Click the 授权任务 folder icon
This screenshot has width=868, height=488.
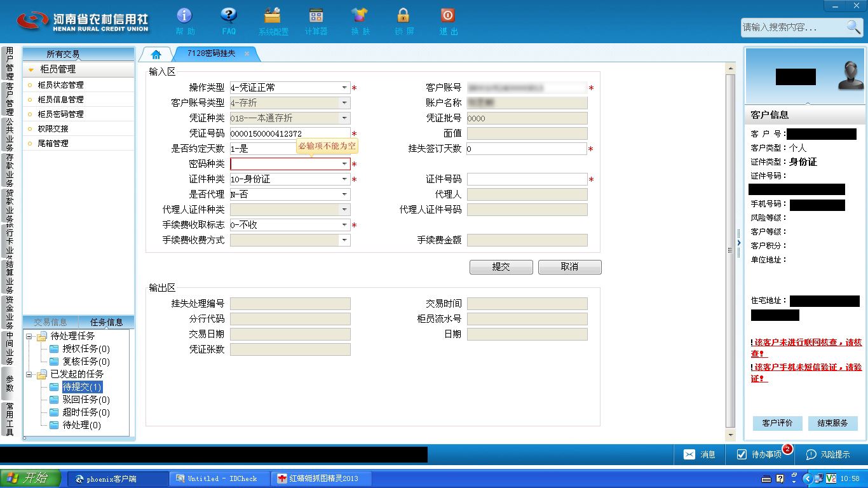(54, 349)
